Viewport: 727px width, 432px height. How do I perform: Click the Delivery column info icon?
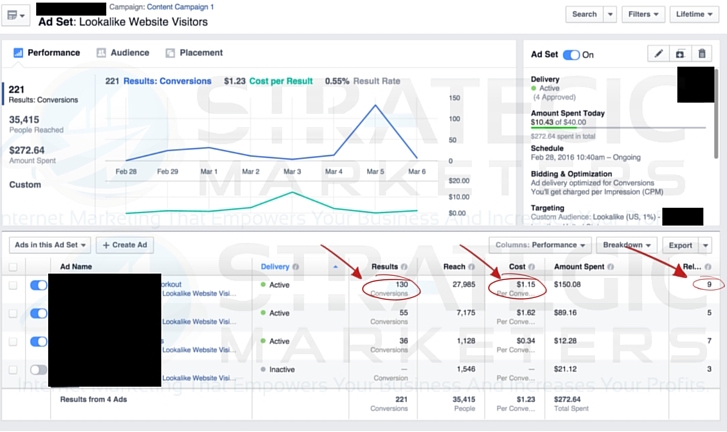295,267
